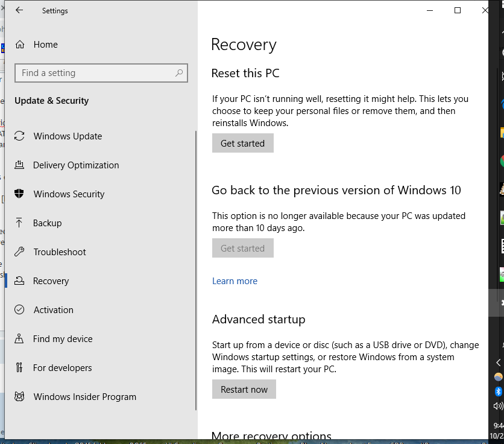
Task: Open Windows Security section
Action: coord(69,194)
